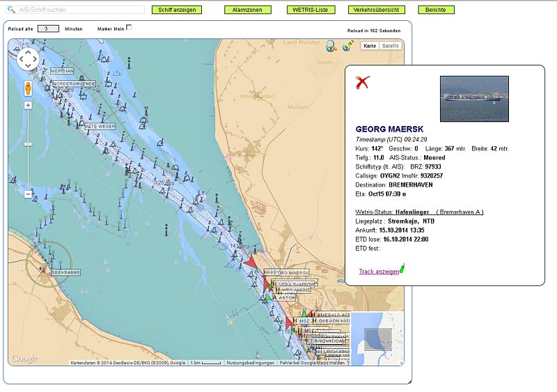557x392 pixels.
Task: Click the red ship marker left of the MSC label
Action: 289,322
